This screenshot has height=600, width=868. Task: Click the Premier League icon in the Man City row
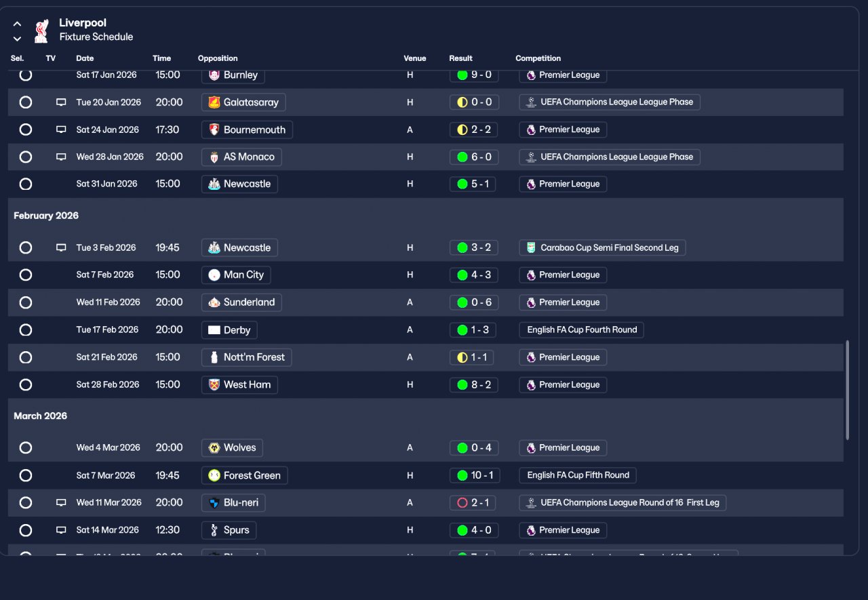[531, 275]
